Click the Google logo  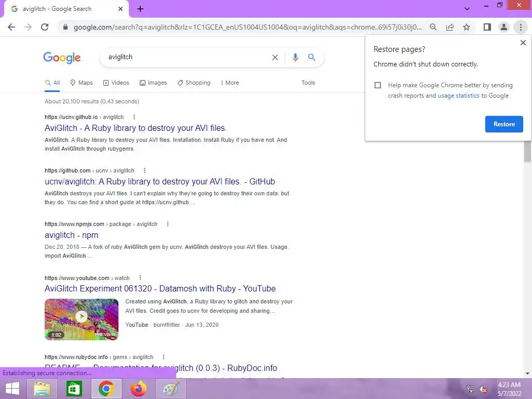pos(62,58)
